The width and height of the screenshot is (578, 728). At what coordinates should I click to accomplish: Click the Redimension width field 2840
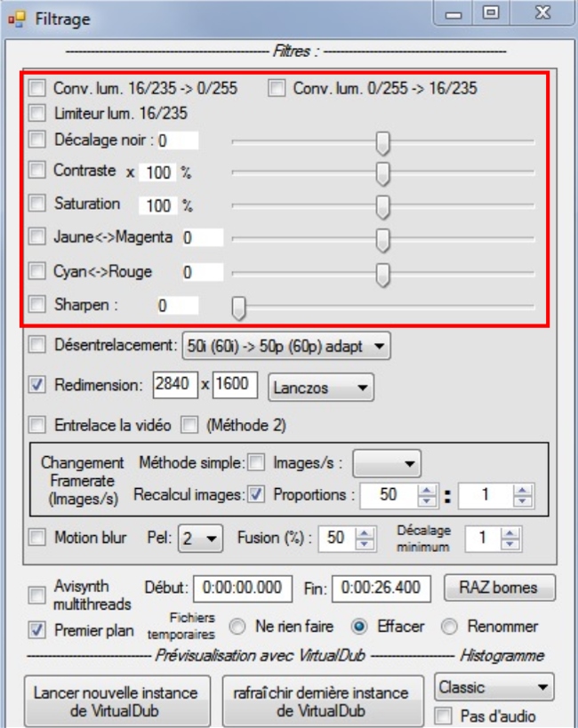click(x=175, y=384)
